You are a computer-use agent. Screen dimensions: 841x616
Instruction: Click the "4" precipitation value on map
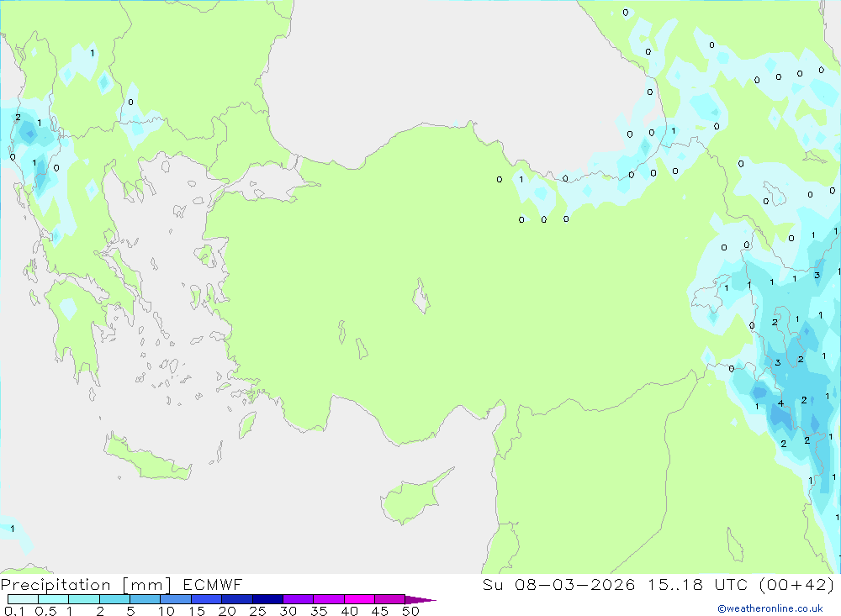coord(780,403)
